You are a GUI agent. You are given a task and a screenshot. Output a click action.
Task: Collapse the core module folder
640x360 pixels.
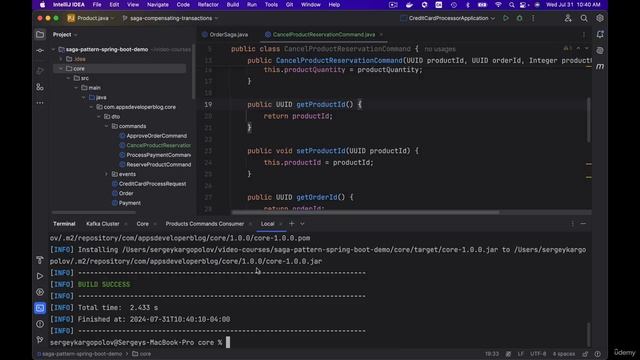coord(61,69)
